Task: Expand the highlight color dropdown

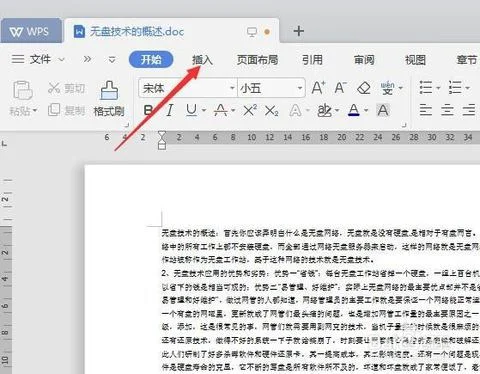Action: 337,110
